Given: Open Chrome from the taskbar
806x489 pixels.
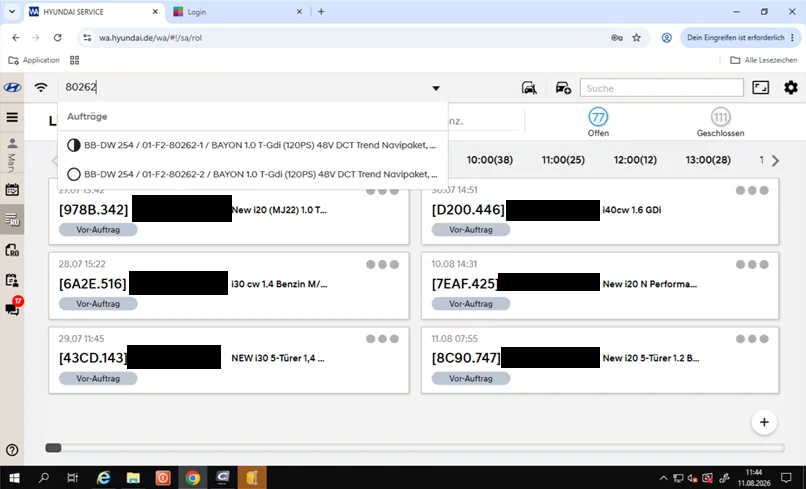Looking at the screenshot, I should pos(193,478).
